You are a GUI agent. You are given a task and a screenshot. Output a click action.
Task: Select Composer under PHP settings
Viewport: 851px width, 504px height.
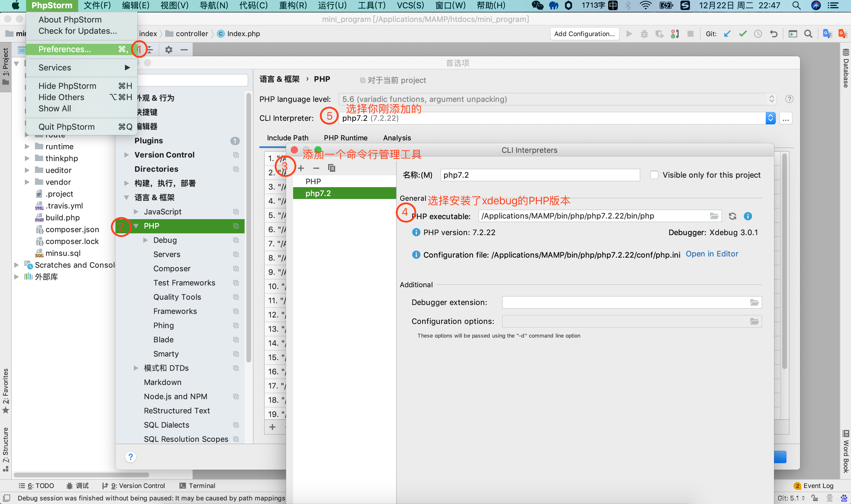[172, 269]
